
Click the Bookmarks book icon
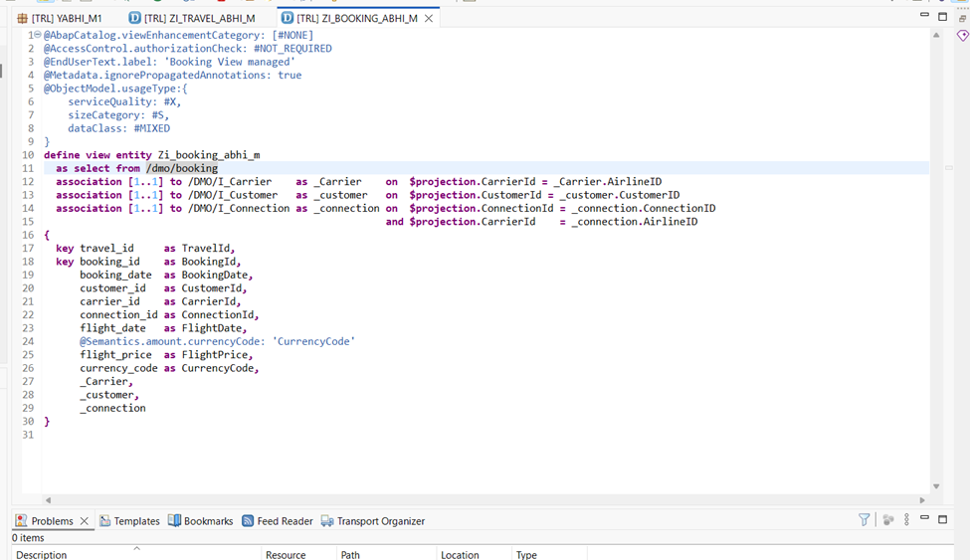(x=174, y=520)
